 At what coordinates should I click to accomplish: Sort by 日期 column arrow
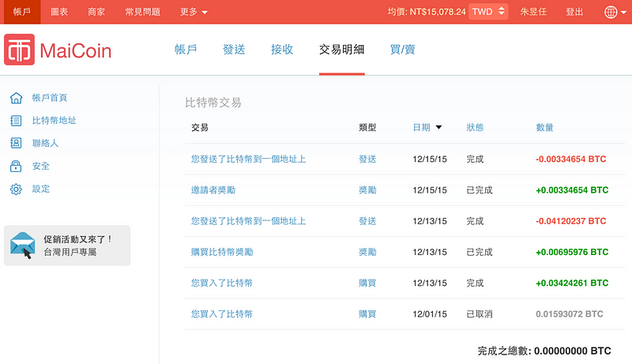point(438,127)
